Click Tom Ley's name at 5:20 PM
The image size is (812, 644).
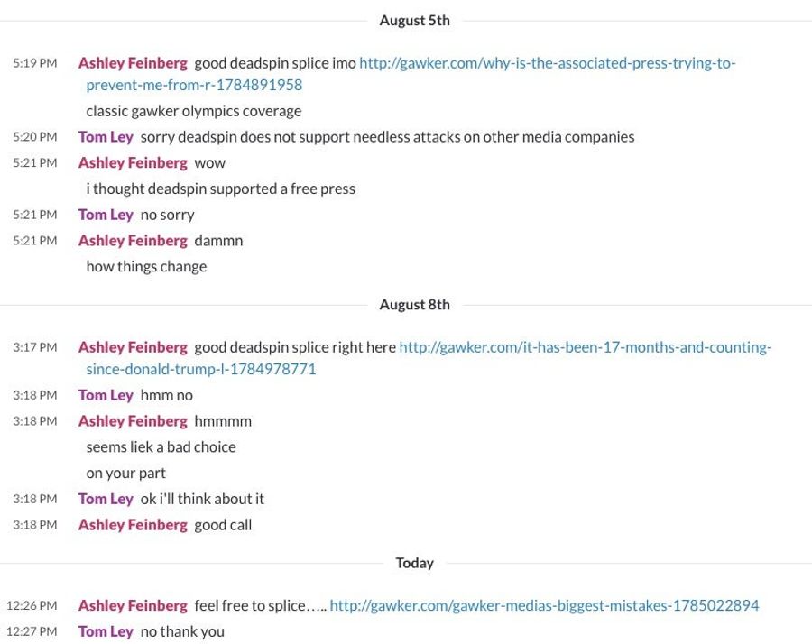(106, 137)
